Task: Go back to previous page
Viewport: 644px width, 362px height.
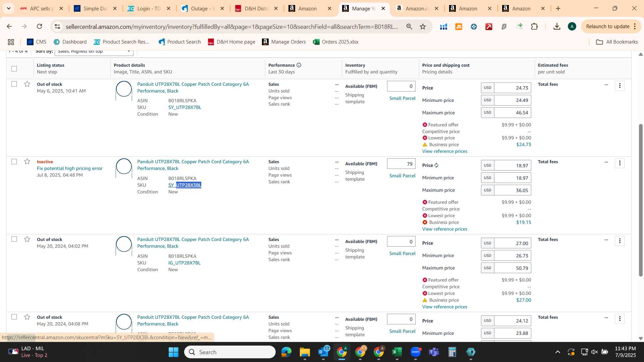Action: click(9, 26)
